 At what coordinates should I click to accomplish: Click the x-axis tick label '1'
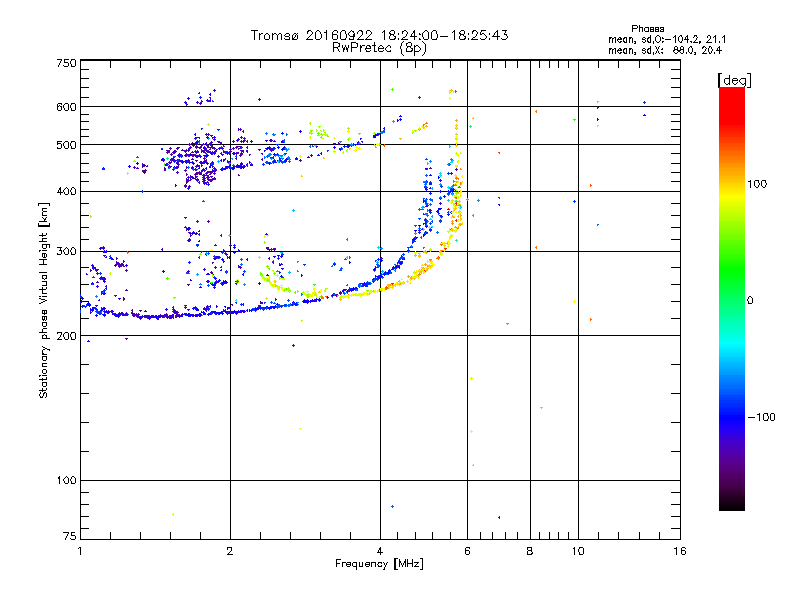pyautogui.click(x=80, y=551)
